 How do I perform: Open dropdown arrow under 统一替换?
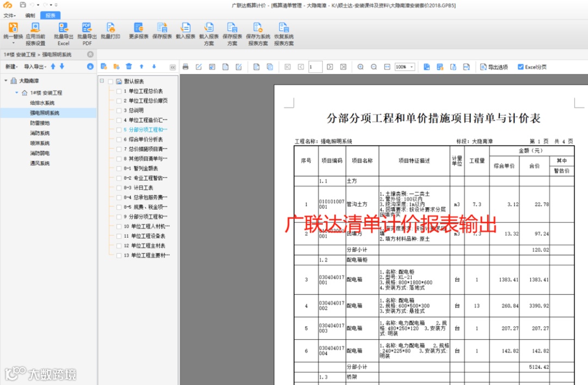[13, 43]
